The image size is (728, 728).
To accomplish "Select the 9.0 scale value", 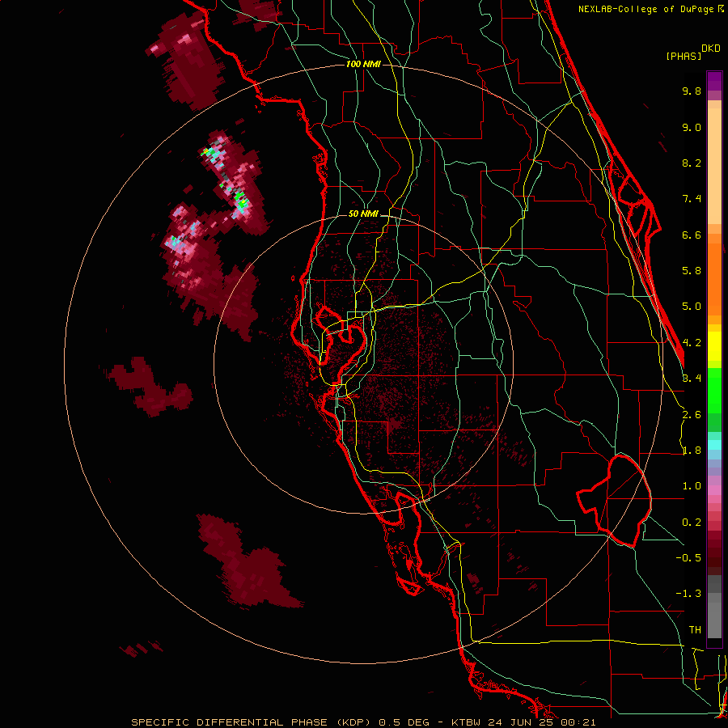I will [x=692, y=127].
